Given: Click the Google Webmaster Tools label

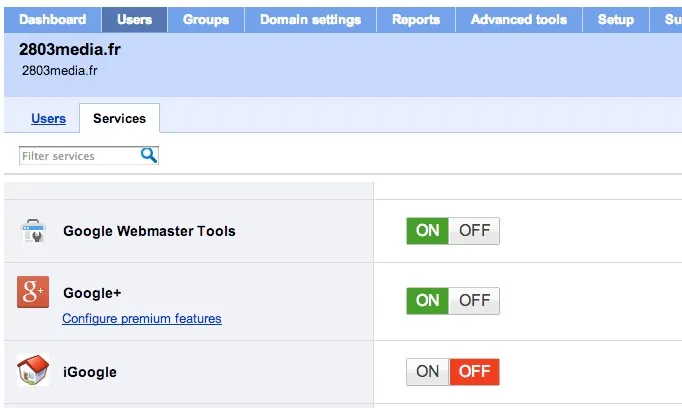Looking at the screenshot, I should coord(149,231).
